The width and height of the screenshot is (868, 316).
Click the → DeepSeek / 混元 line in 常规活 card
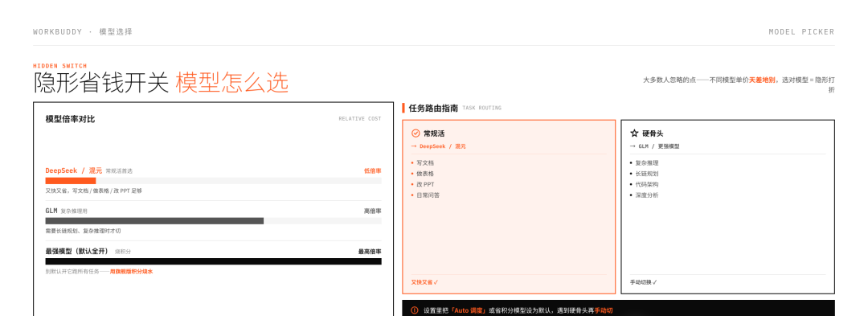click(439, 146)
